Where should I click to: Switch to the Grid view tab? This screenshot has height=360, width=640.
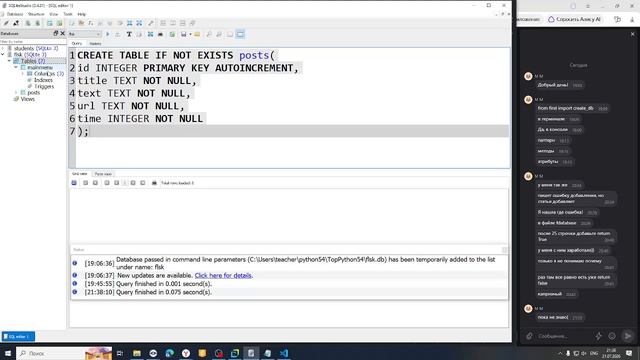pos(80,174)
